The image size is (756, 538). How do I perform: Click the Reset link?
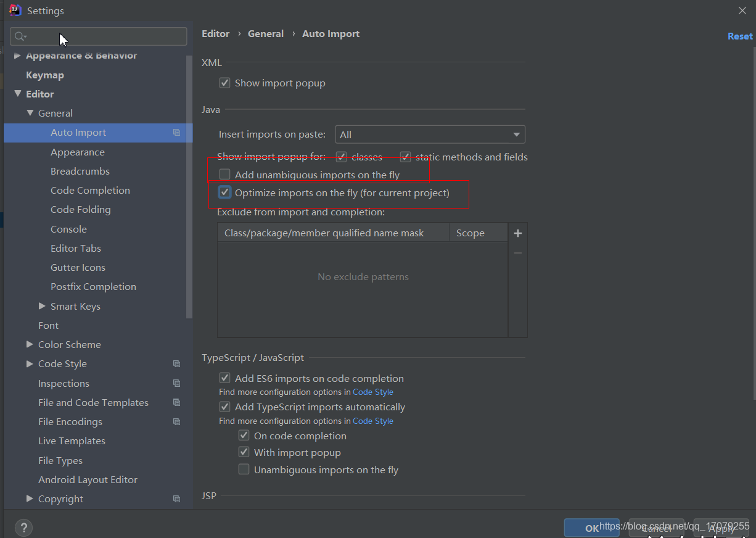740,36
